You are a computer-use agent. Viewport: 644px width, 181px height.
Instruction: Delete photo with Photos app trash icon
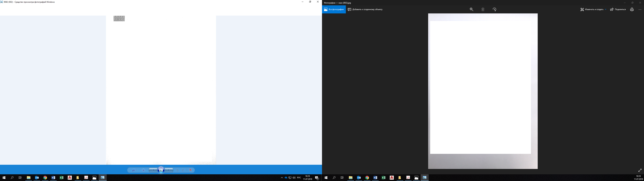(x=483, y=10)
